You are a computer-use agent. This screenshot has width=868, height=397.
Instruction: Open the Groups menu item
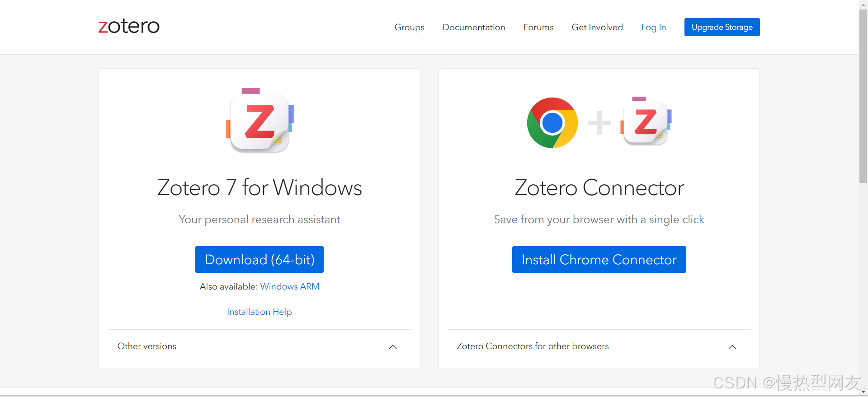(x=409, y=27)
